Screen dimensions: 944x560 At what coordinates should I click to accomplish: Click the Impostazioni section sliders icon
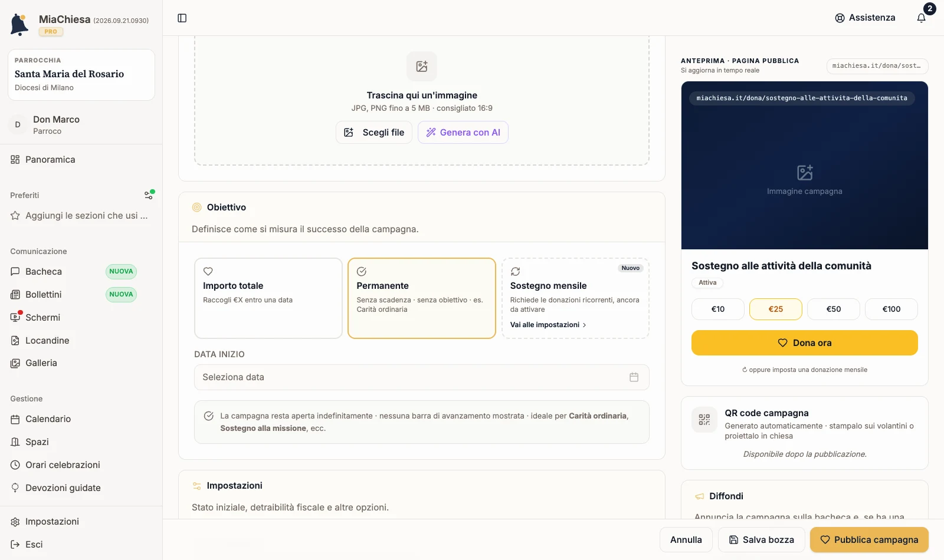pos(197,486)
